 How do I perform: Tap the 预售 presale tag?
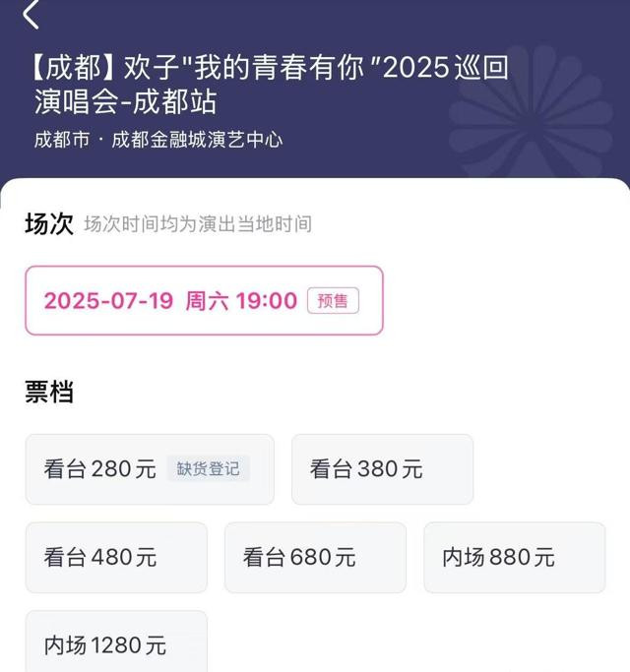333,300
